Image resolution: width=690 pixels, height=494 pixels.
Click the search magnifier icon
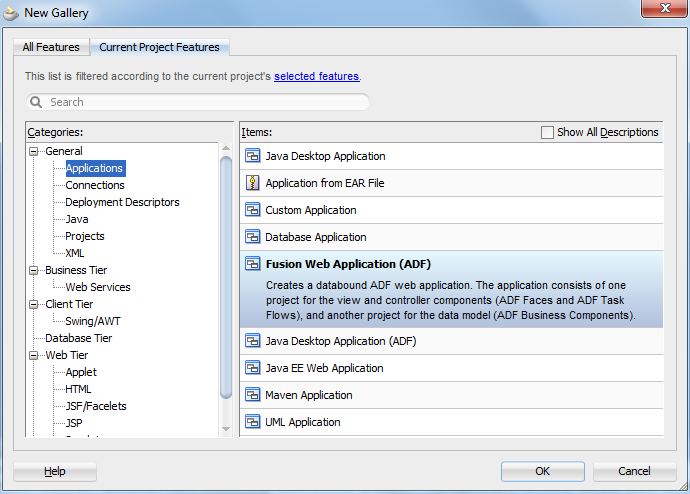point(36,102)
